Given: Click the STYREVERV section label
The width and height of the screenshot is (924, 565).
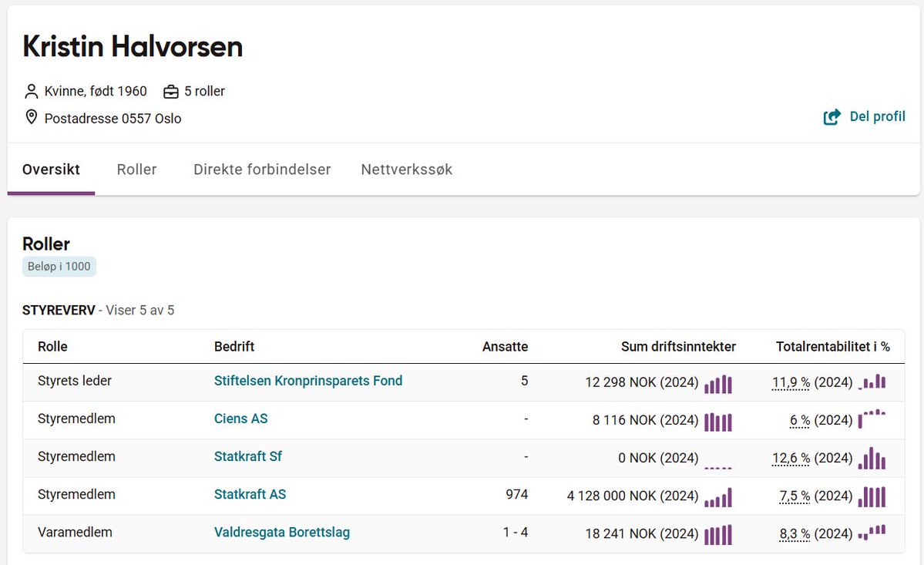Looking at the screenshot, I should click(59, 310).
